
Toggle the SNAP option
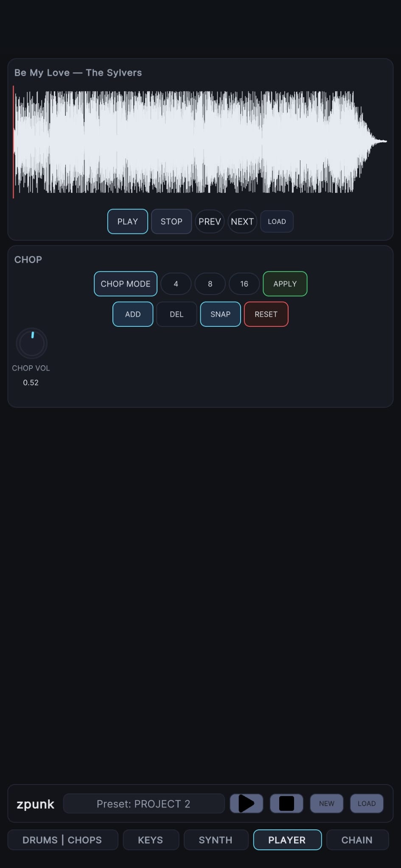pos(220,314)
